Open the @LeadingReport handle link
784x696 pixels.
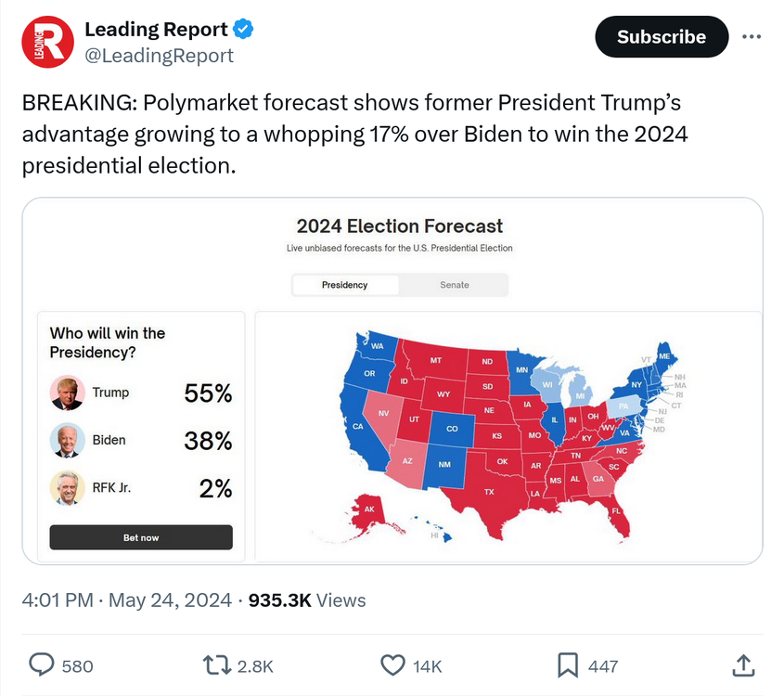click(x=159, y=56)
